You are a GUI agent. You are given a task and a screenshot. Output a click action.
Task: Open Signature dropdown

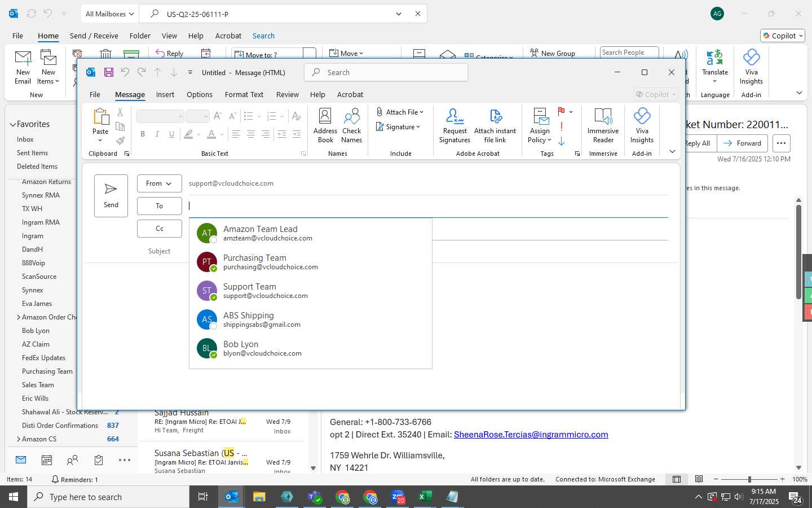click(x=398, y=127)
